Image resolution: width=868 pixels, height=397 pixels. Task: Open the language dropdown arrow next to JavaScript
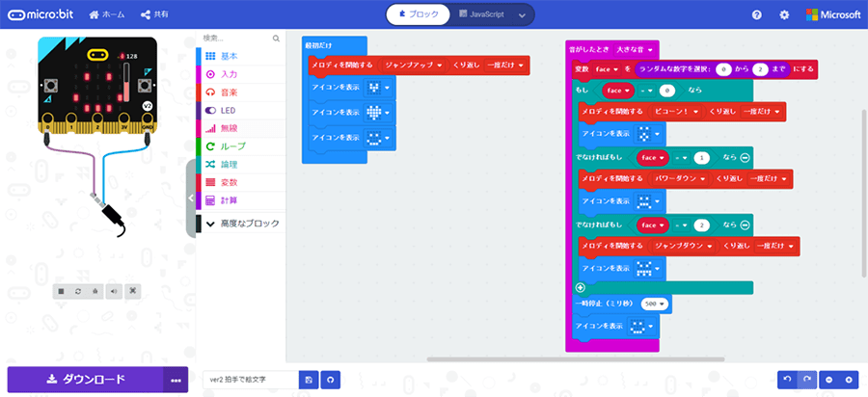(522, 15)
